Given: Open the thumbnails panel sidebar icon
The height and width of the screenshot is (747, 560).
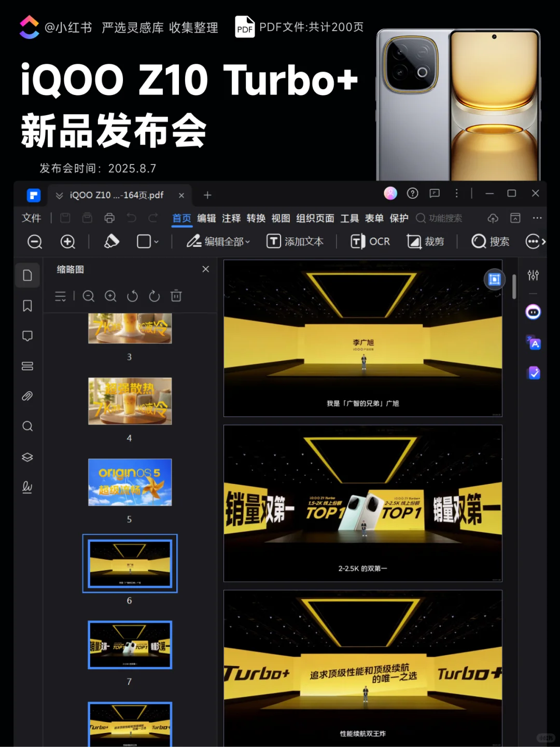Looking at the screenshot, I should [x=27, y=275].
